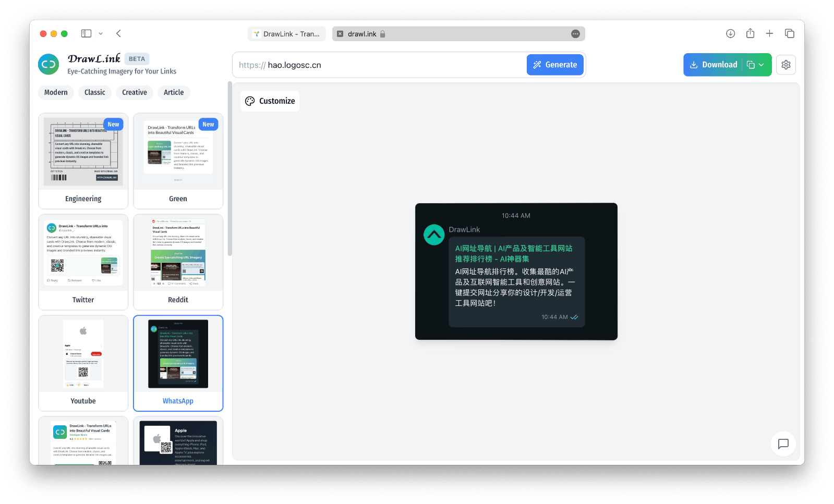This screenshot has width=834, height=504.
Task: Toggle the Safari sidebar icon
Action: pos(86,33)
